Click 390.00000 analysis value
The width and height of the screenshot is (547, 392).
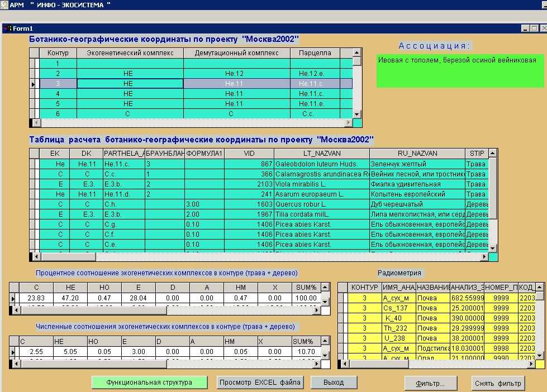[467, 318]
